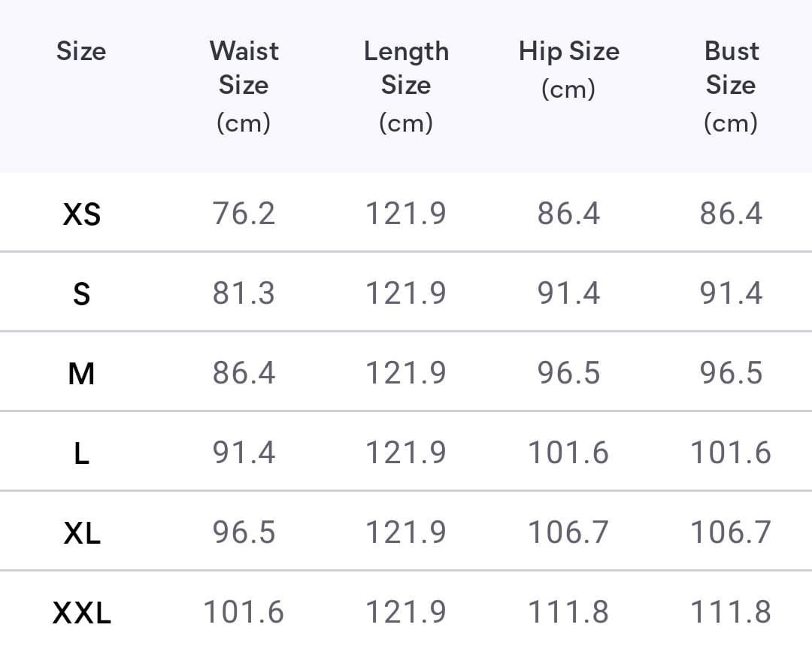Click the Bust Size column header

pos(731,86)
